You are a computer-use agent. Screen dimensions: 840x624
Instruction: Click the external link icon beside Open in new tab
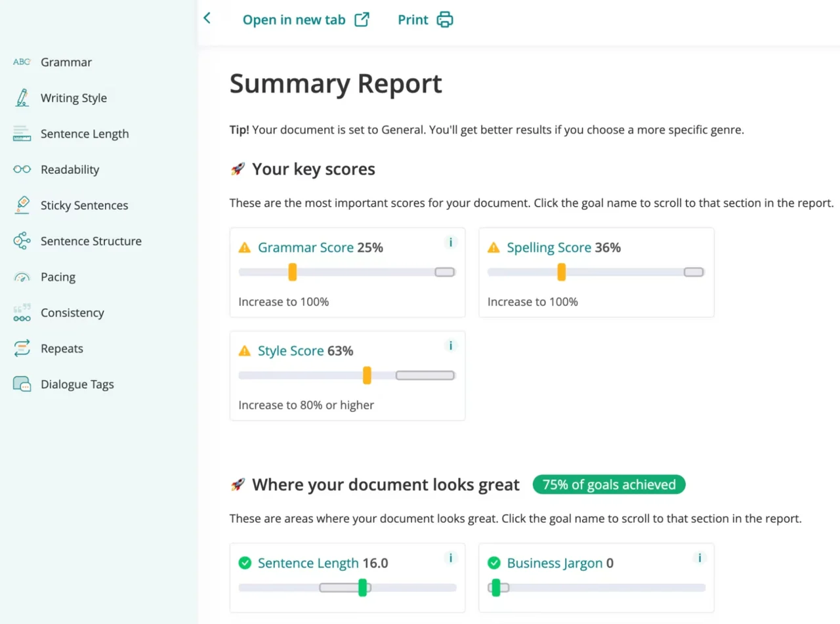[x=362, y=20]
